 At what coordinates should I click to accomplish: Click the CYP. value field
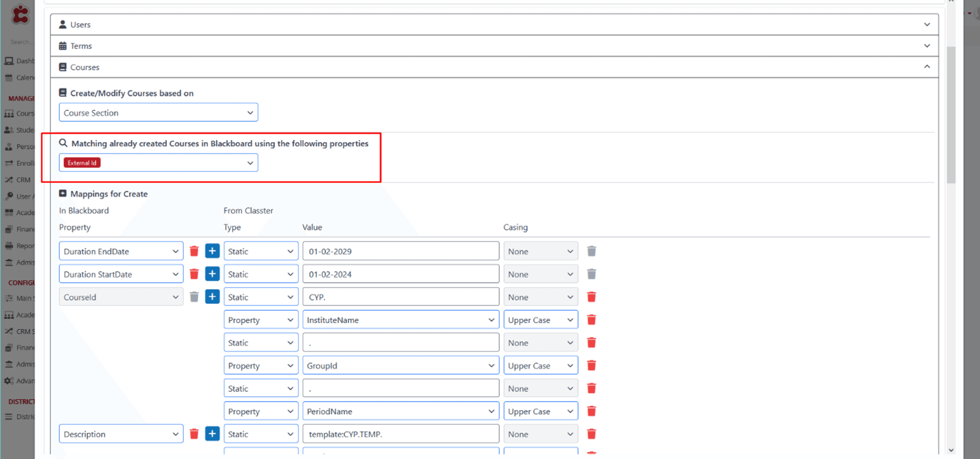coord(401,297)
